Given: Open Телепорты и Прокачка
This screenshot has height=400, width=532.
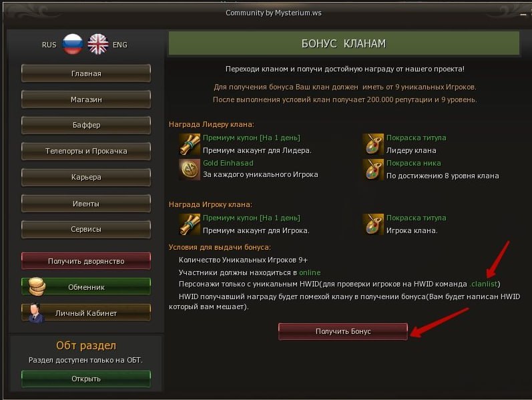Looking at the screenshot, I should (x=86, y=151).
